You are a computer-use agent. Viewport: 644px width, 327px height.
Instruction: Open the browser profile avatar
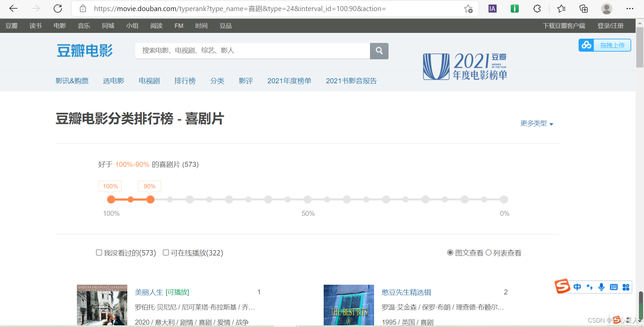click(x=607, y=9)
